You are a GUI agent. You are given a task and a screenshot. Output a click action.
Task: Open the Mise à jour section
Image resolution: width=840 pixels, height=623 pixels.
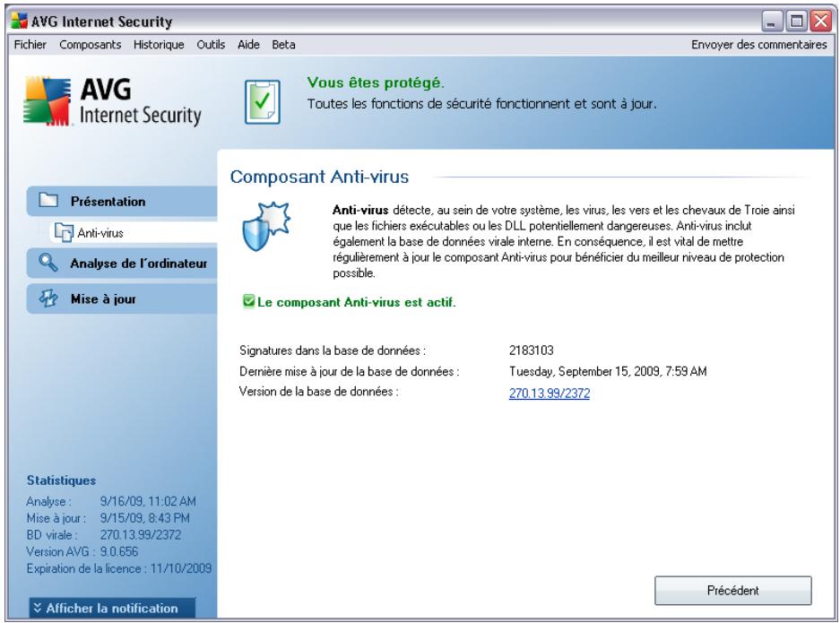coord(122,299)
